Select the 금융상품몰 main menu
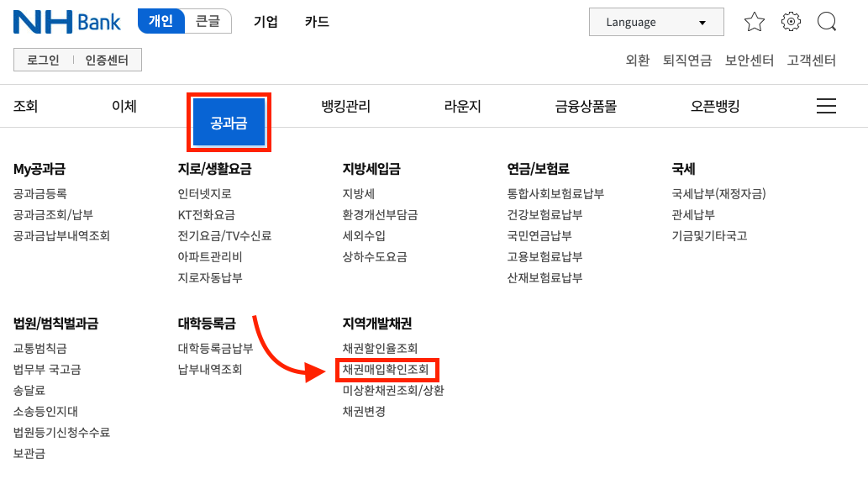Viewport: 868px width, 479px height. tap(586, 106)
